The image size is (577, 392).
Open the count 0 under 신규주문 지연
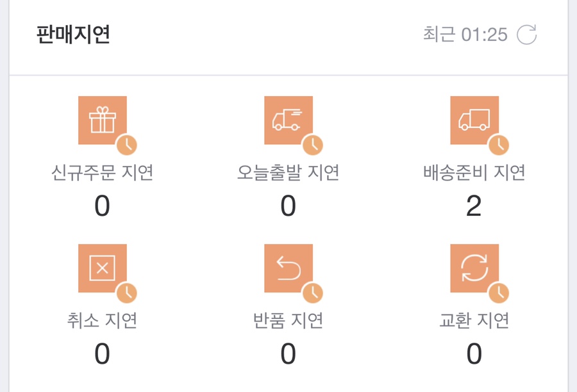[x=103, y=206]
